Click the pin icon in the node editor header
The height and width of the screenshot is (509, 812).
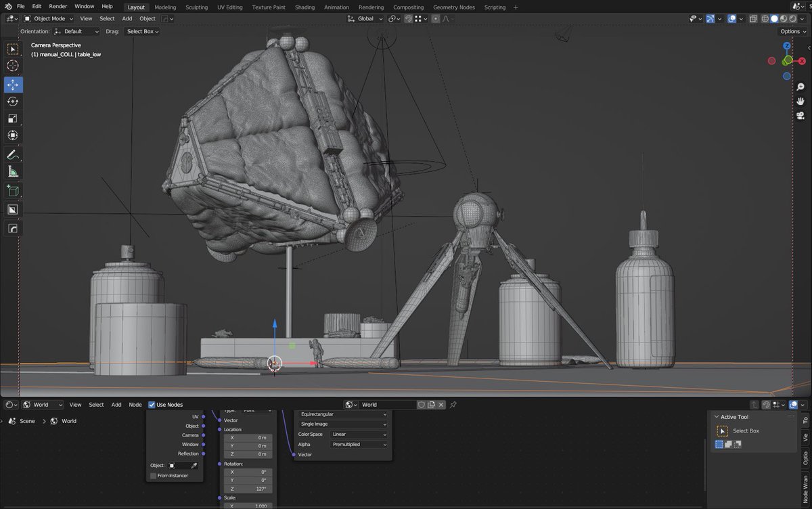click(x=453, y=405)
